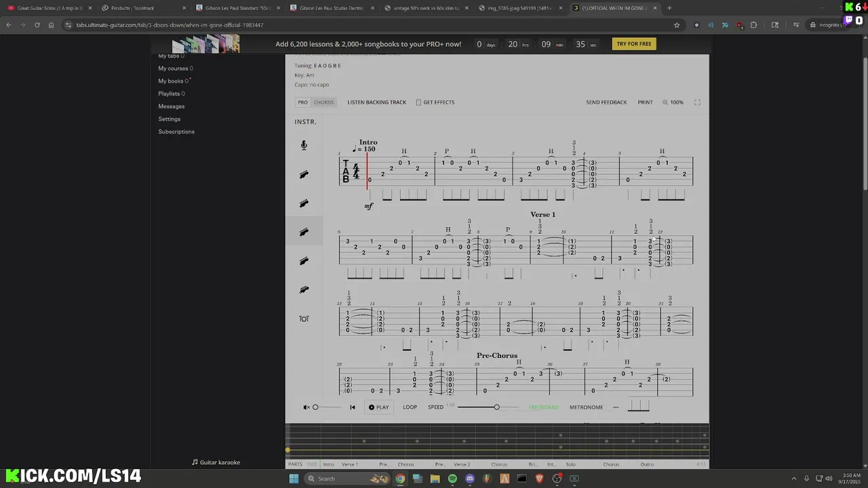Open the browser extensions puzzle icon

tap(753, 25)
